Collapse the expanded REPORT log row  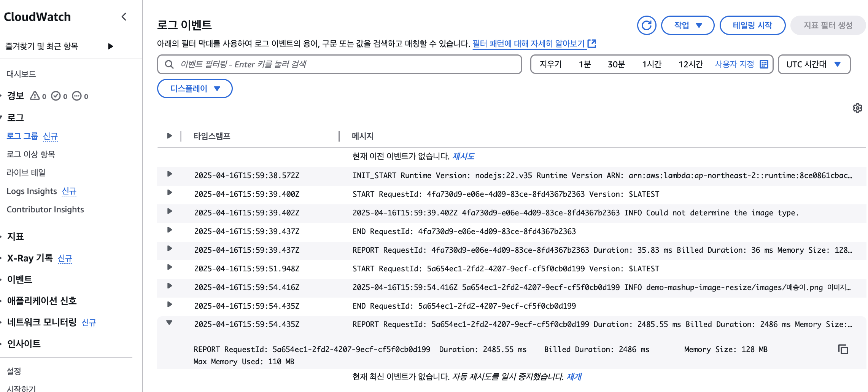pyautogui.click(x=169, y=323)
